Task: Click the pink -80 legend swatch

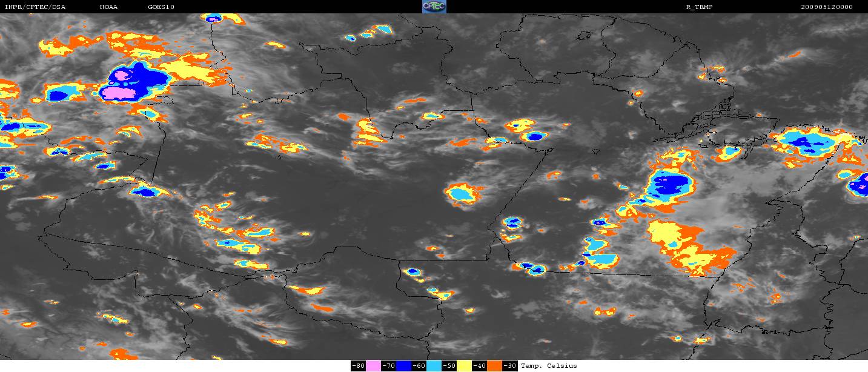Action: pos(373,366)
